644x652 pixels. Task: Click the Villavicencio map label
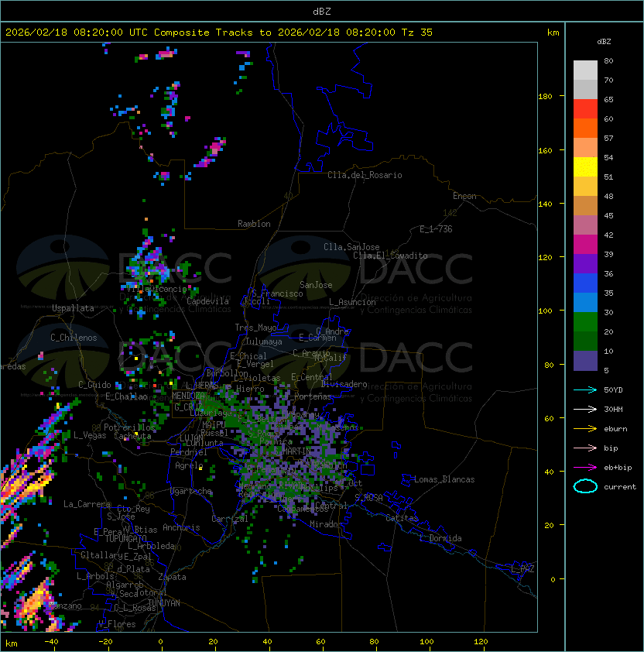pos(157,289)
